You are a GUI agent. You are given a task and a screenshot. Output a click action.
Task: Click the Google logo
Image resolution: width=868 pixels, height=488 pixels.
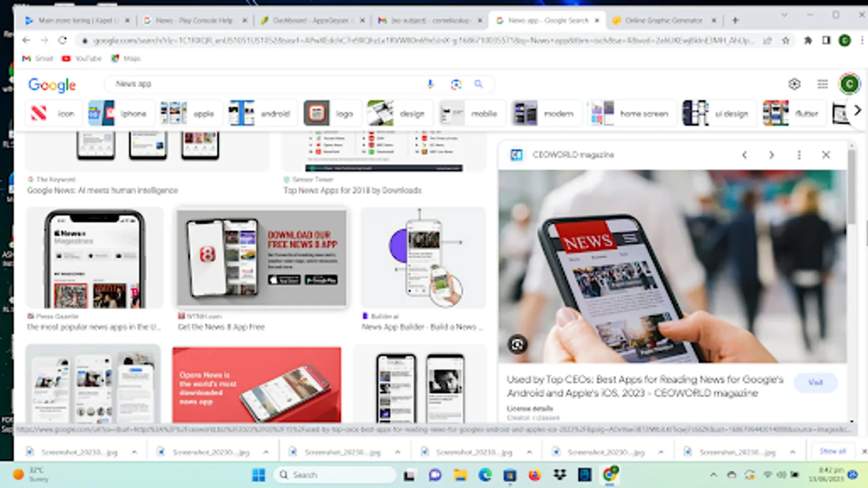52,85
